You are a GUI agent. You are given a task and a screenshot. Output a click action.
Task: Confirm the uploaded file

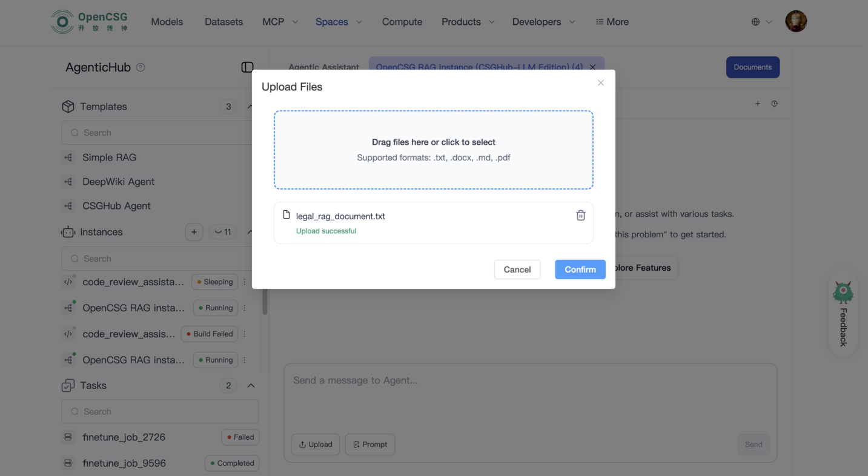point(580,269)
